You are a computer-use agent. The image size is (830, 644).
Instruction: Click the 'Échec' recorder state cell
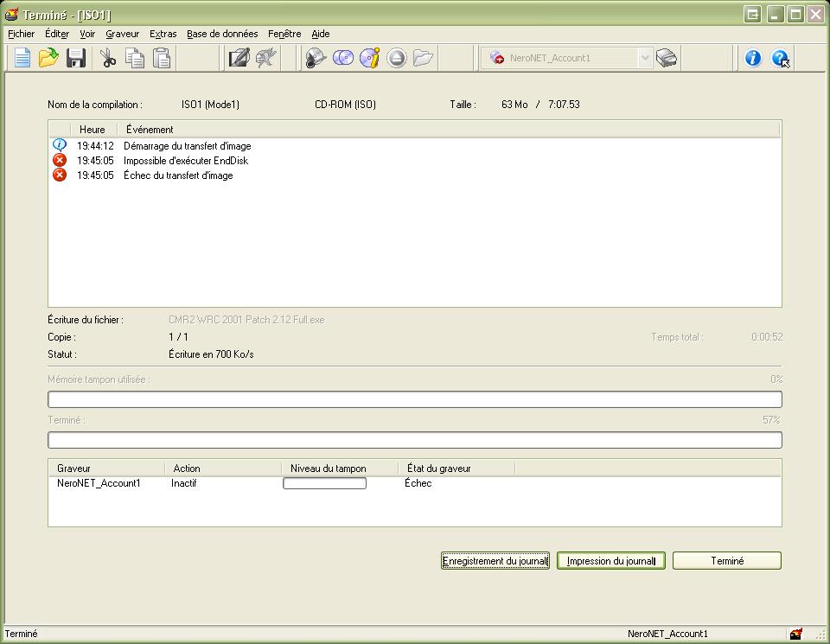point(418,483)
